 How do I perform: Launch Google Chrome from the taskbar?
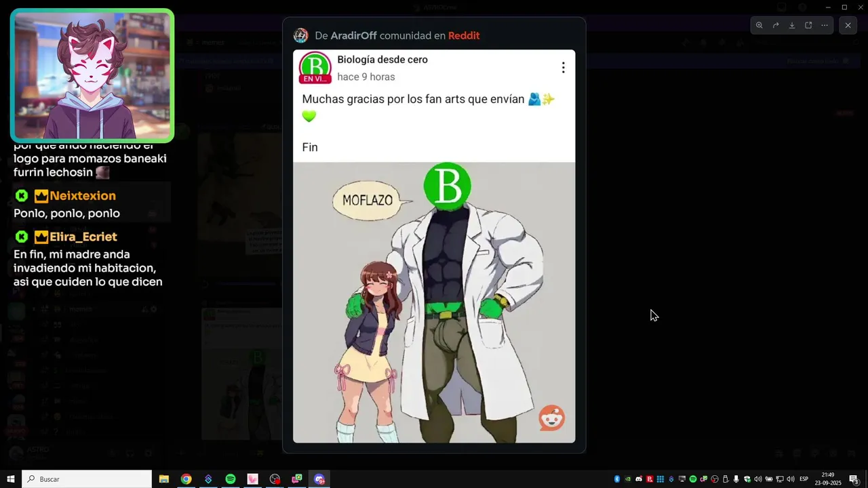(186, 479)
